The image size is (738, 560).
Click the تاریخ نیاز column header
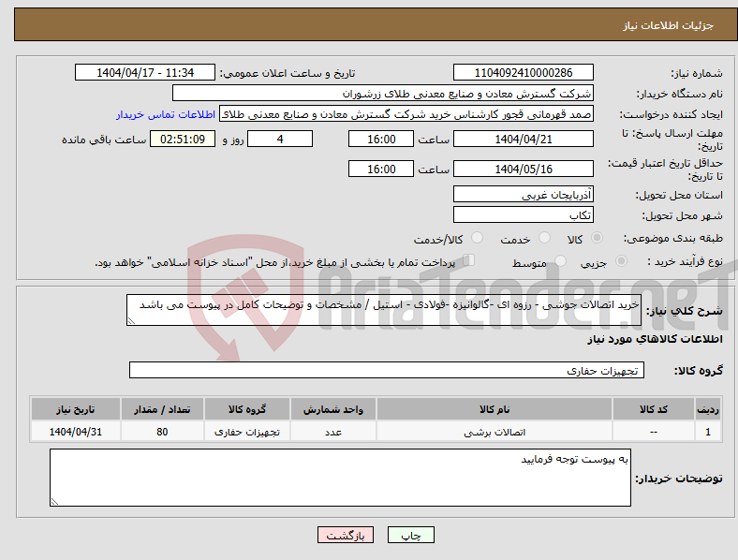pos(75,409)
